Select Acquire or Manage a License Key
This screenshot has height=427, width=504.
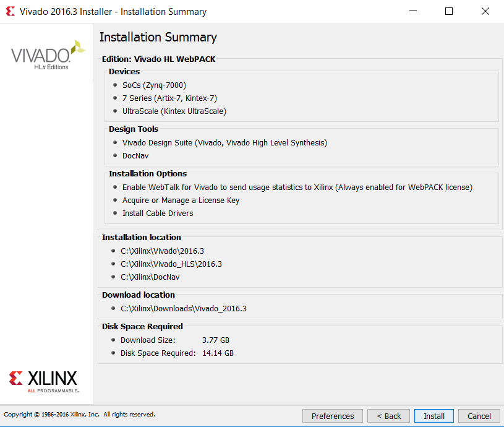(181, 201)
